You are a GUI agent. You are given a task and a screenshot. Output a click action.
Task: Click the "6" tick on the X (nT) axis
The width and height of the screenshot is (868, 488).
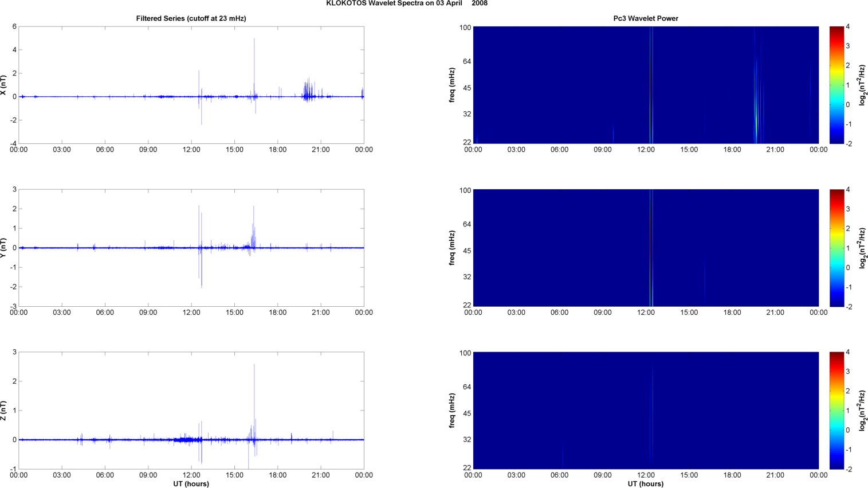(14, 26)
